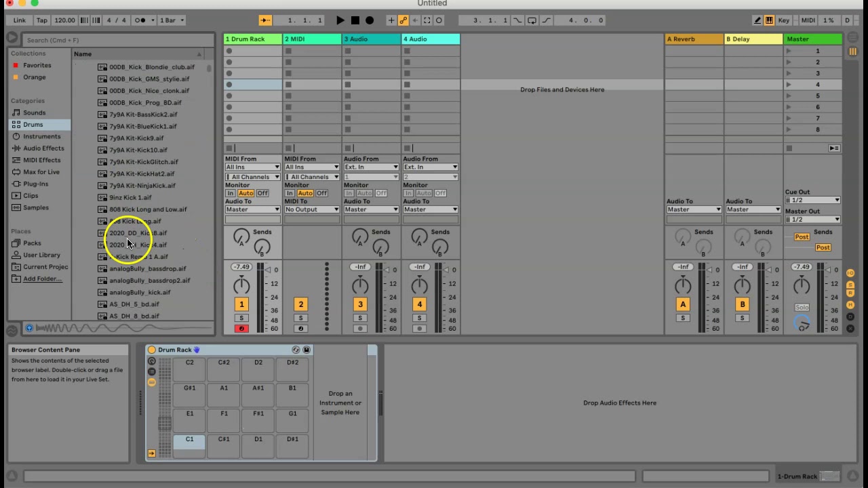Open User Library under Places
This screenshot has height=488, width=868.
point(41,255)
